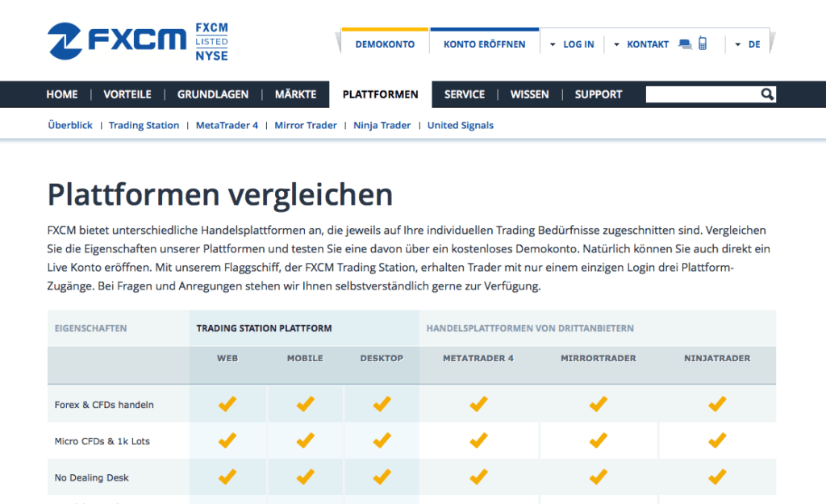Screen dimensions: 826x504
Task: Go to Home in navigation bar
Action: click(x=61, y=94)
